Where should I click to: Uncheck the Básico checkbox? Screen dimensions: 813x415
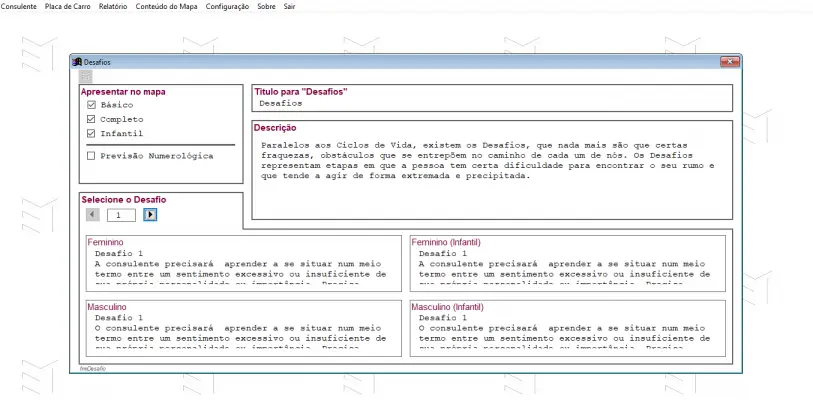tap(92, 105)
